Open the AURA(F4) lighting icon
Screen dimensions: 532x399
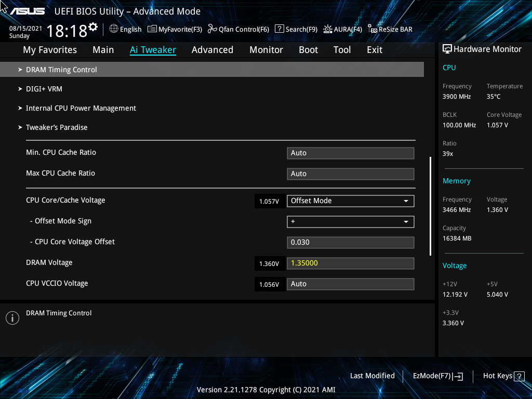coord(328,29)
